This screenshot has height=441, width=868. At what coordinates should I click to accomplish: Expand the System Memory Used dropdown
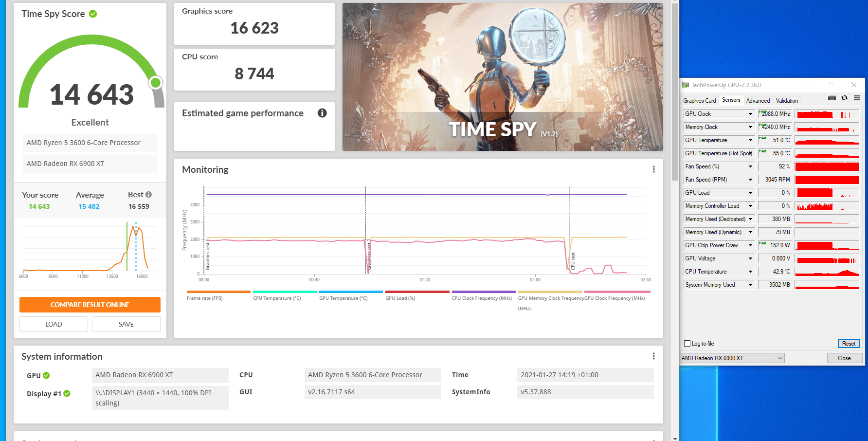click(750, 285)
